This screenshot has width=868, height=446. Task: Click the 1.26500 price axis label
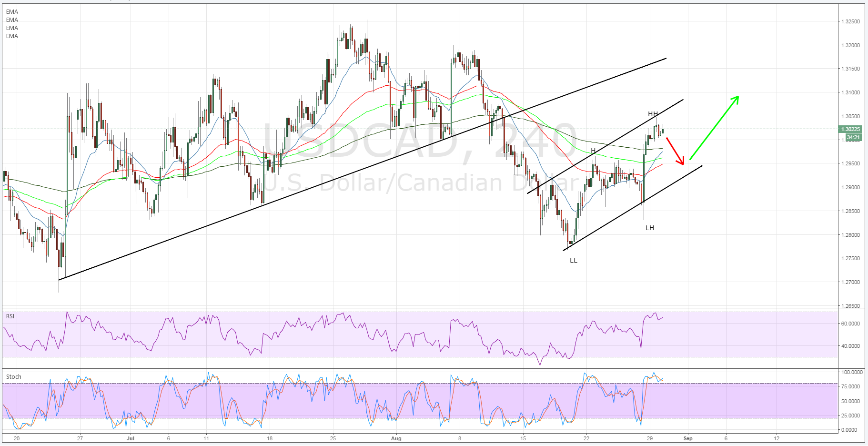pos(850,306)
